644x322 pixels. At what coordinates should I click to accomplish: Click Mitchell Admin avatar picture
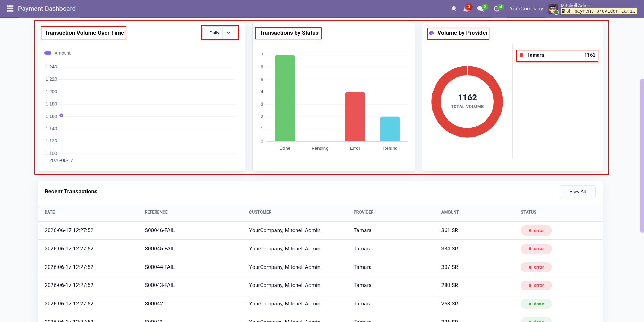(553, 9)
